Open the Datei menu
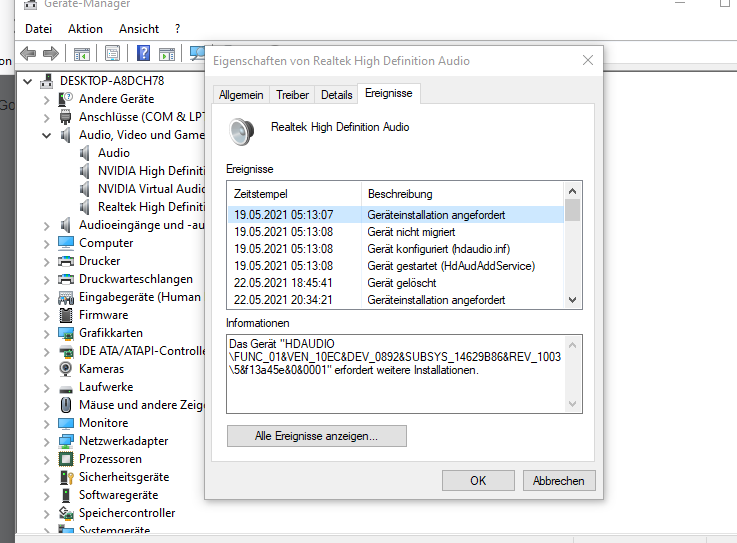This screenshot has height=543, width=737. [39, 29]
